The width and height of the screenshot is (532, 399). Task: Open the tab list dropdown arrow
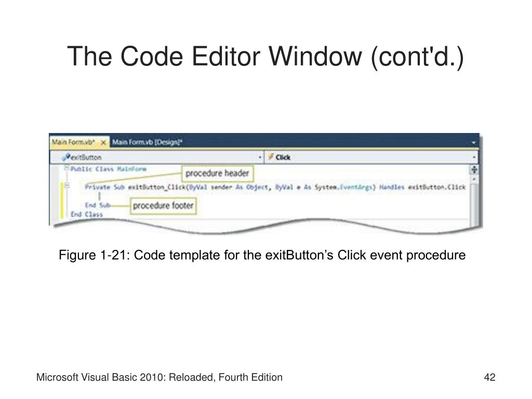474,143
